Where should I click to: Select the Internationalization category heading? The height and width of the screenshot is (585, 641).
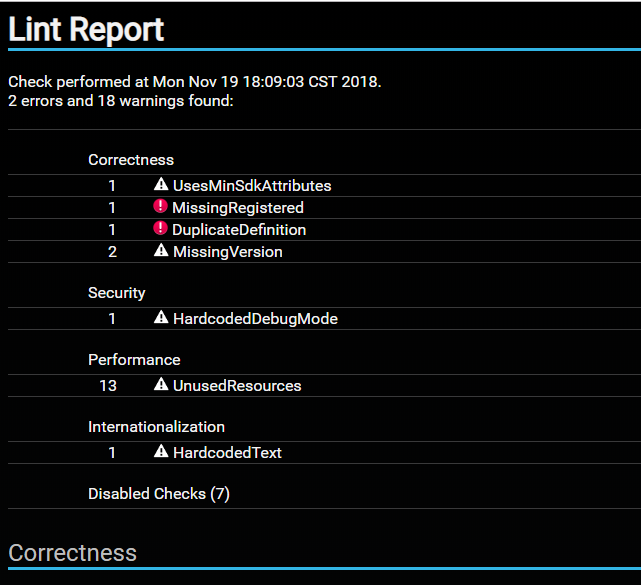156,427
